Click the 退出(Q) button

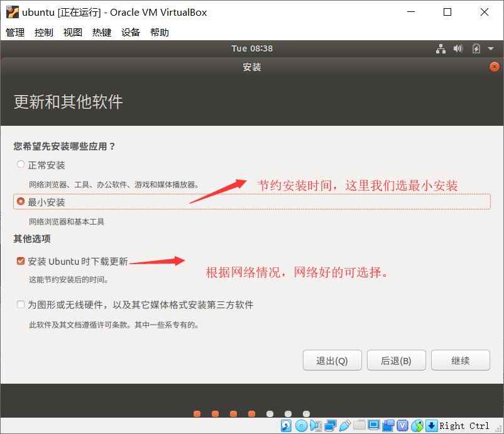coord(332,360)
